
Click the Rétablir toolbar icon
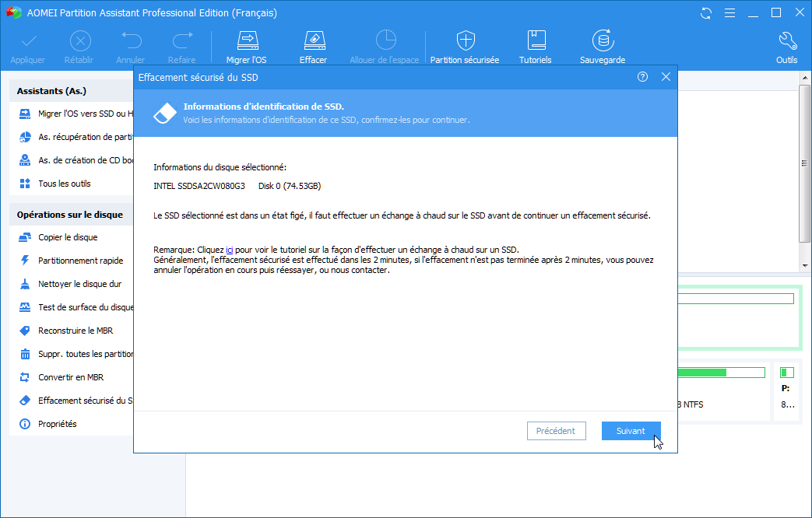80,40
